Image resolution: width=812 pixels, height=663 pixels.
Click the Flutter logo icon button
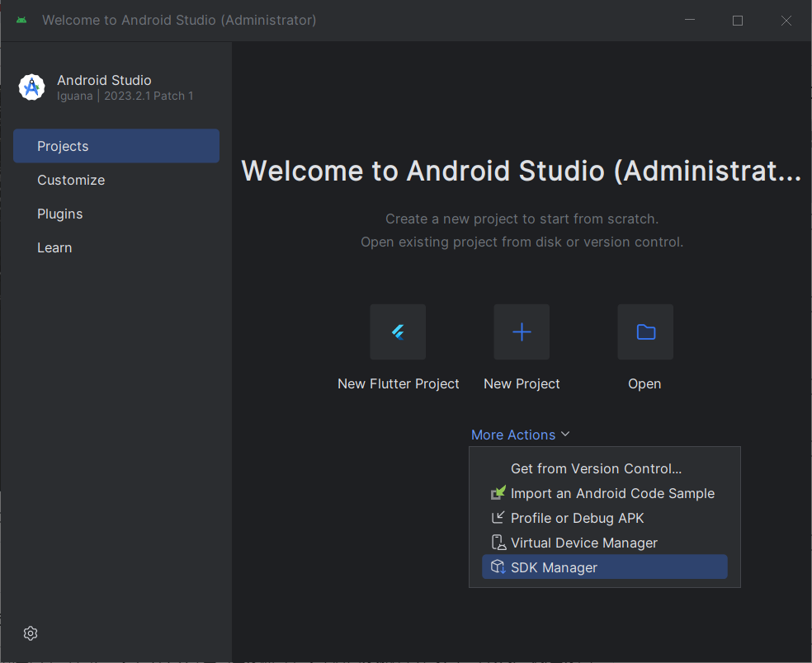point(398,332)
